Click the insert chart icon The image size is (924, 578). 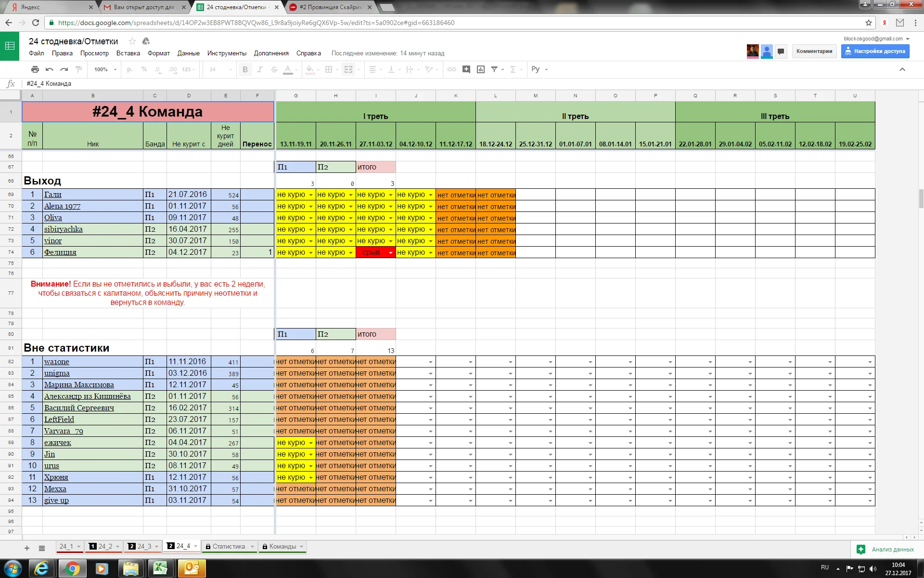pos(480,69)
